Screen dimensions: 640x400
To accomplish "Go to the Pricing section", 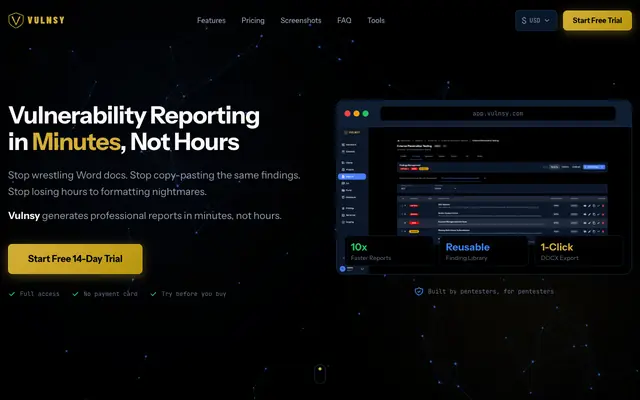I will click(x=253, y=20).
